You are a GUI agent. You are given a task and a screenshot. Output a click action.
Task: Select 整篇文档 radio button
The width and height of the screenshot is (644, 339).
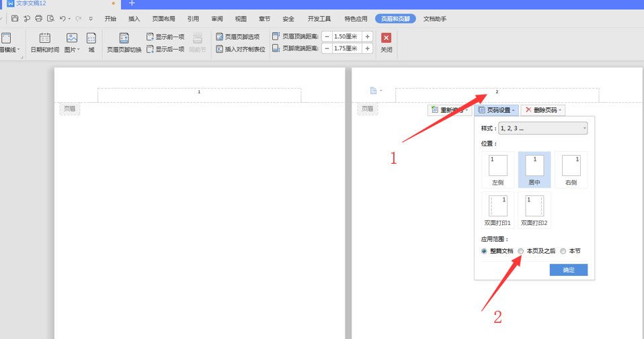484,251
